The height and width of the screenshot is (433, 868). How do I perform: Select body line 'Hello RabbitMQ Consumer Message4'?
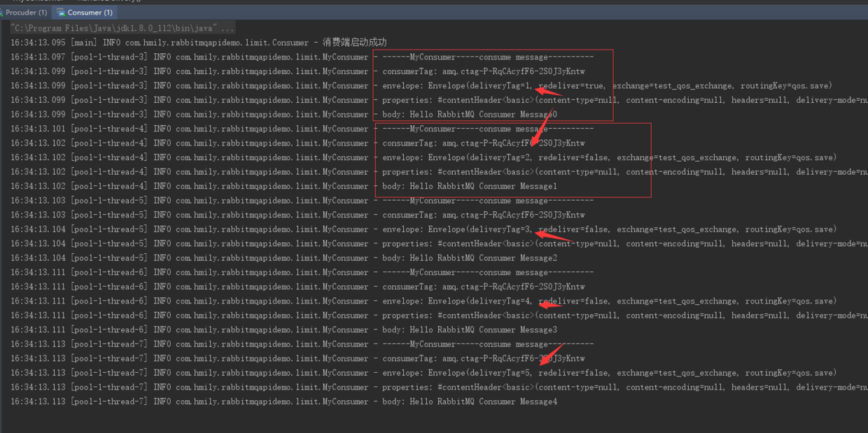(x=284, y=402)
